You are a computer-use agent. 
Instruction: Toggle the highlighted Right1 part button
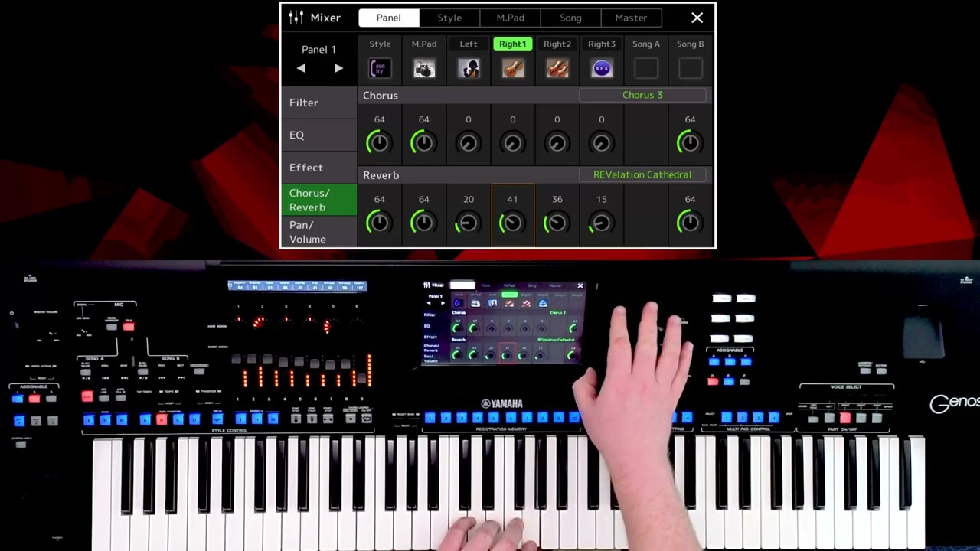tap(513, 44)
